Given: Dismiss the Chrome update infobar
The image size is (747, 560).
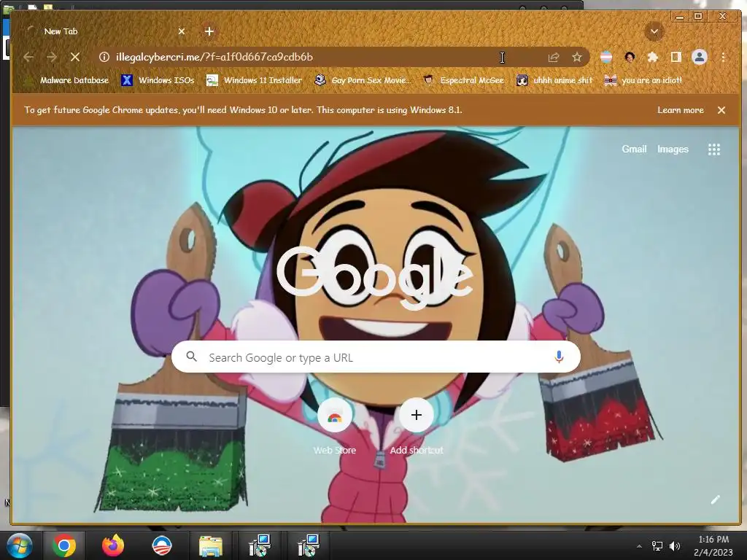Looking at the screenshot, I should pos(721,110).
